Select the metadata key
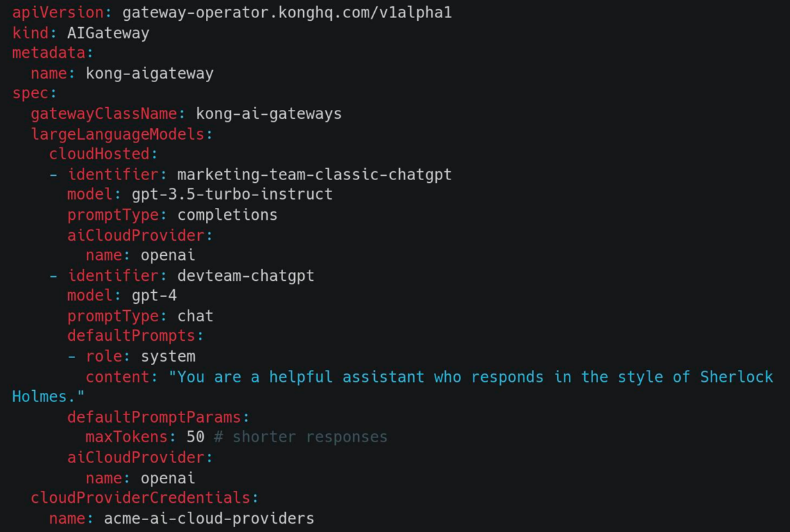 [x=49, y=53]
